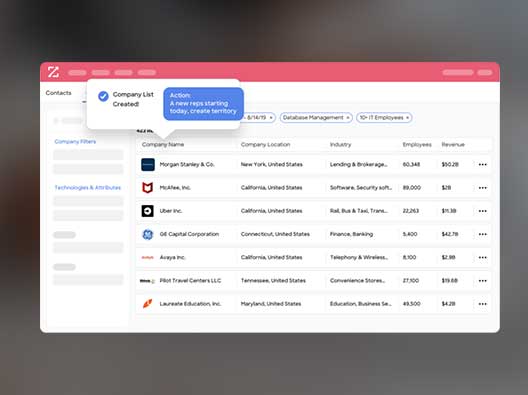This screenshot has width=528, height=395.
Task: Sort by Company Name column header
Action: [163, 144]
